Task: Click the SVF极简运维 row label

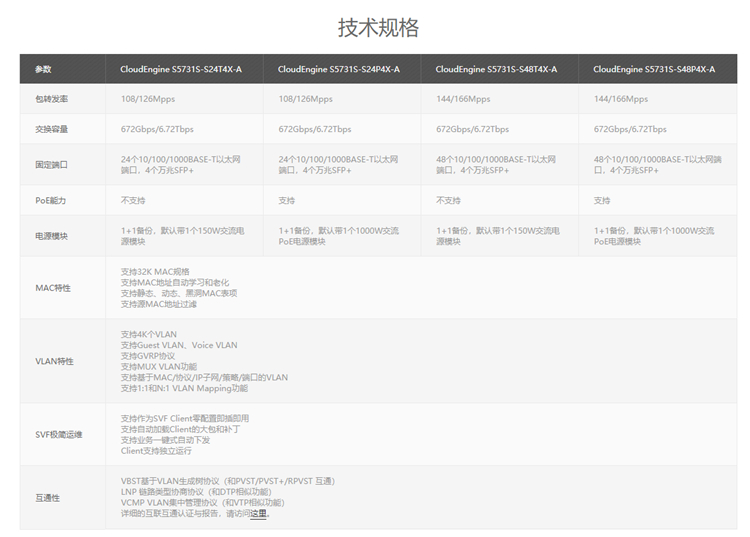Action: click(59, 434)
